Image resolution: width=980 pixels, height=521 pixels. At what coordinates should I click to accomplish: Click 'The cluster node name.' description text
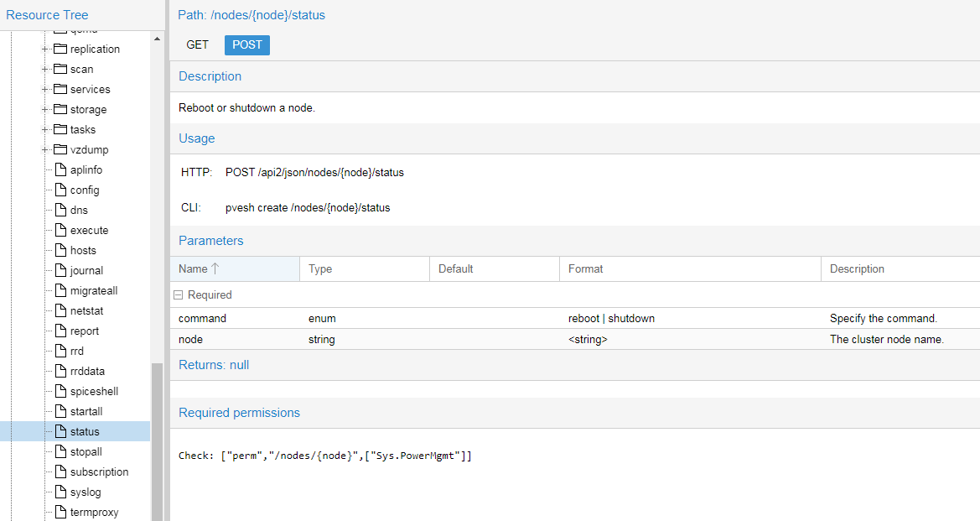pos(887,339)
